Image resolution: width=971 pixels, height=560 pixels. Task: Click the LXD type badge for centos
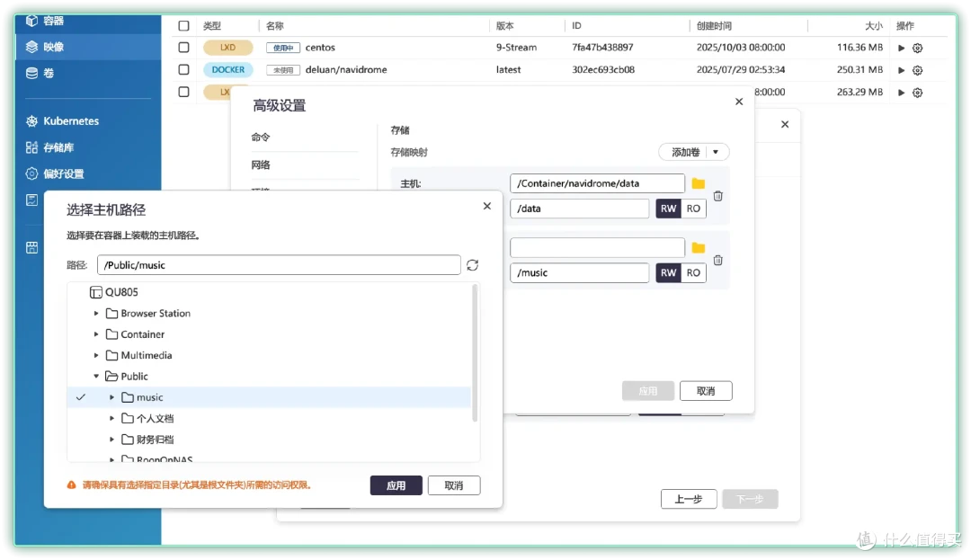[227, 47]
